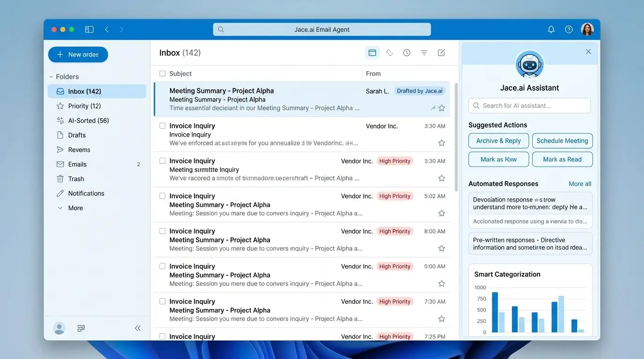Click the Sarah L. sender name

coord(377,91)
